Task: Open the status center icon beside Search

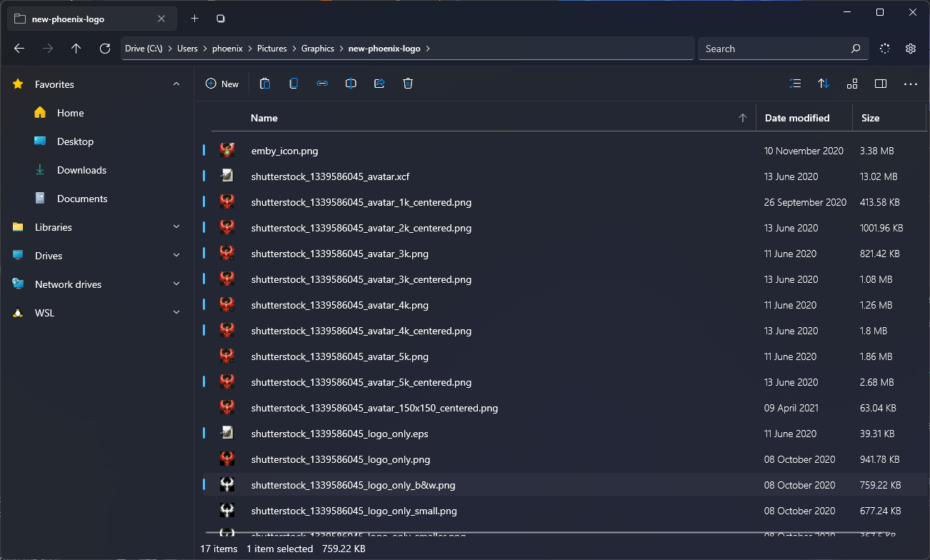Action: 885,49
